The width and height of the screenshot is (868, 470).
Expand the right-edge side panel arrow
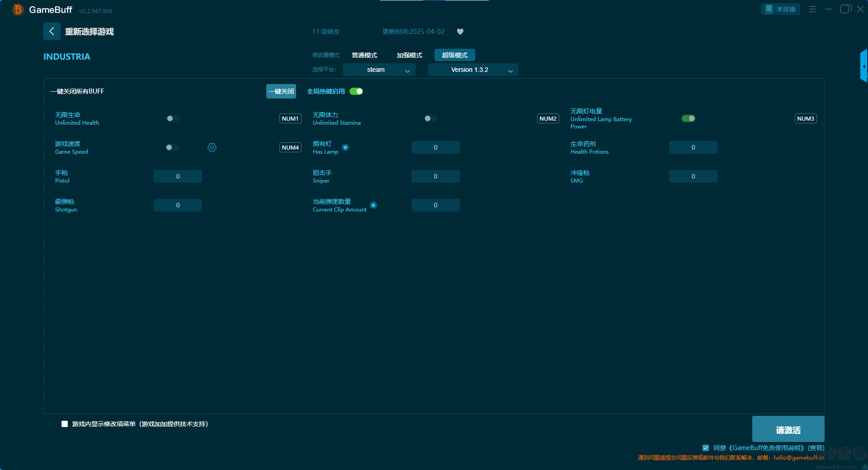click(x=863, y=66)
